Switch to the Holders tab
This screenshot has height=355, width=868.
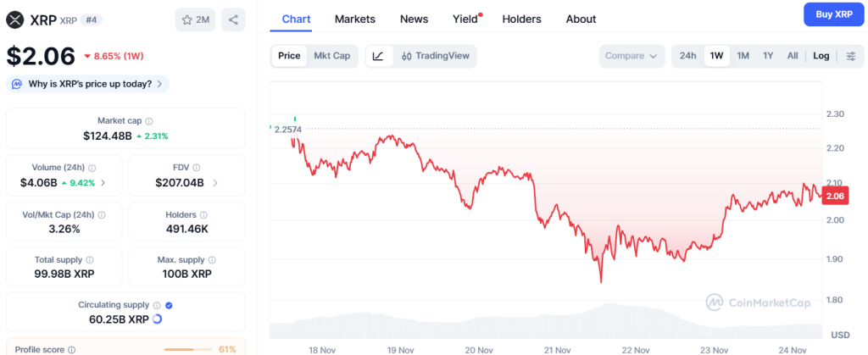pyautogui.click(x=521, y=19)
